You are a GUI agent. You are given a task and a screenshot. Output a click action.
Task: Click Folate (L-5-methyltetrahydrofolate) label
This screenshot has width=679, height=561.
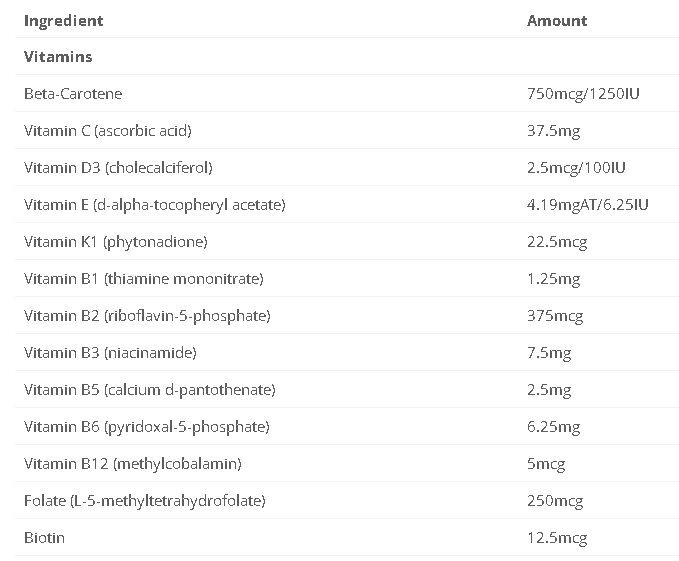pyautogui.click(x=144, y=501)
